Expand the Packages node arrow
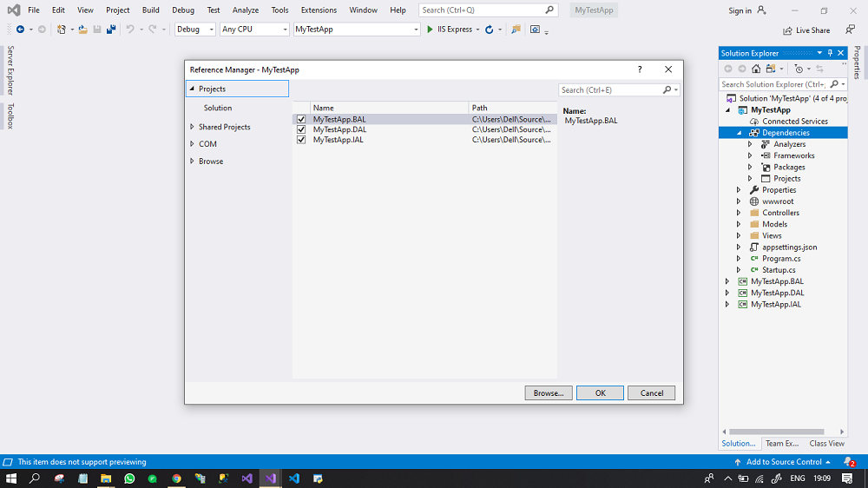The width and height of the screenshot is (868, 488). coord(750,167)
